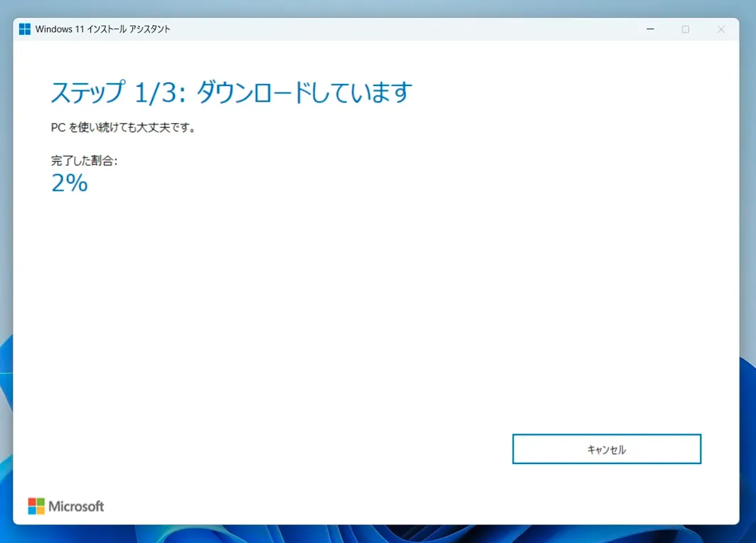Close the Windows 11 install assistant
This screenshot has height=543, width=756.
coord(720,29)
